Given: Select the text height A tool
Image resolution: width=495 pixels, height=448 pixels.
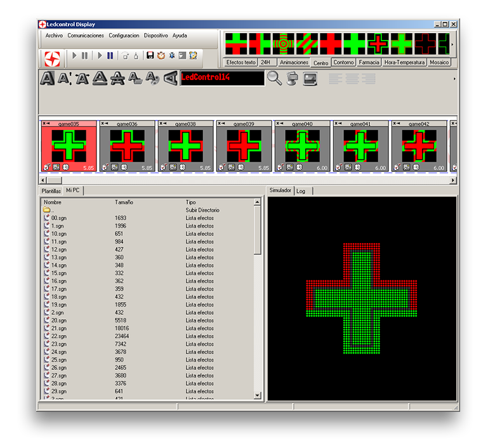Looking at the screenshot, I should point(65,78).
